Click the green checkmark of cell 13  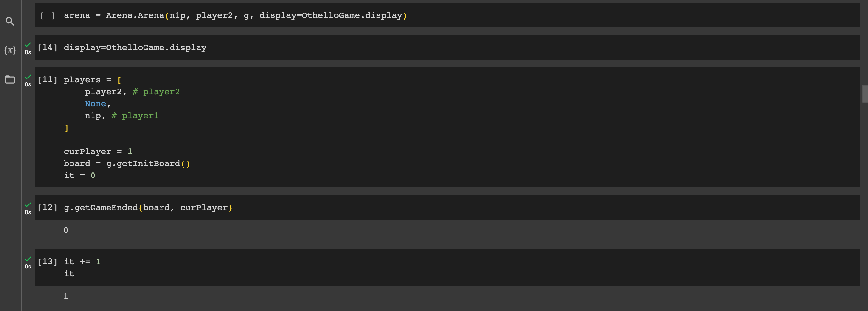[28, 259]
